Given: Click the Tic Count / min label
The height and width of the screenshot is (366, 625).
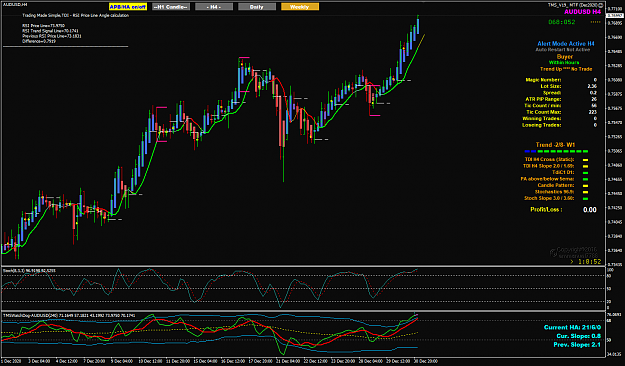Looking at the screenshot, I should (x=542, y=106).
